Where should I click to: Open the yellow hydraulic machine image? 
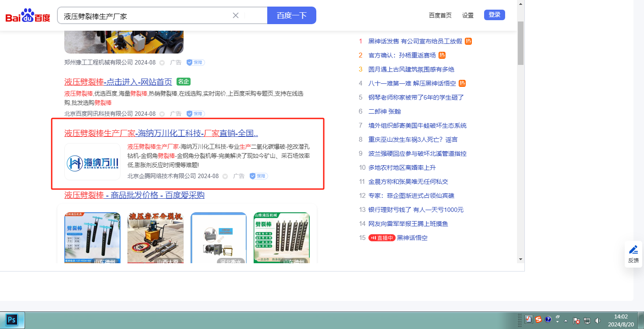pos(124,42)
